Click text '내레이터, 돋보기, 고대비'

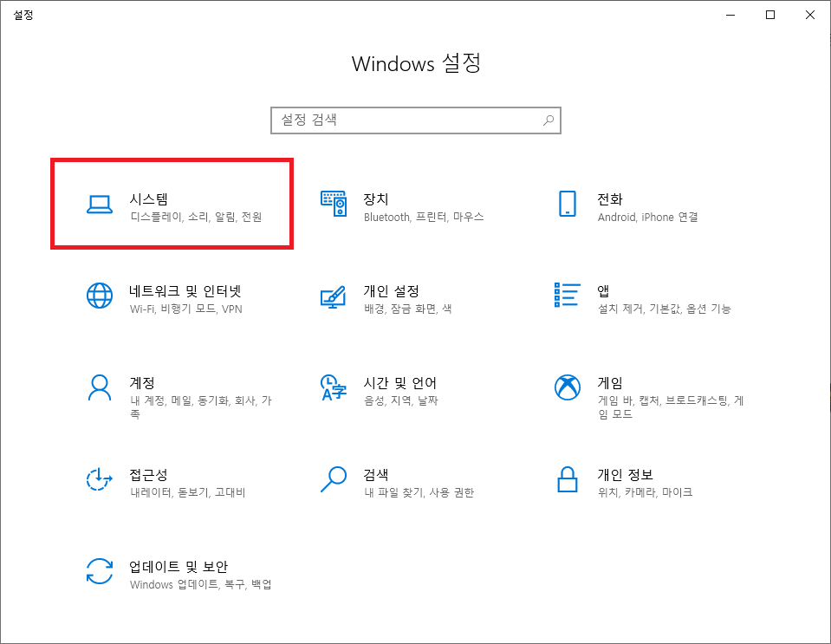tap(188, 492)
